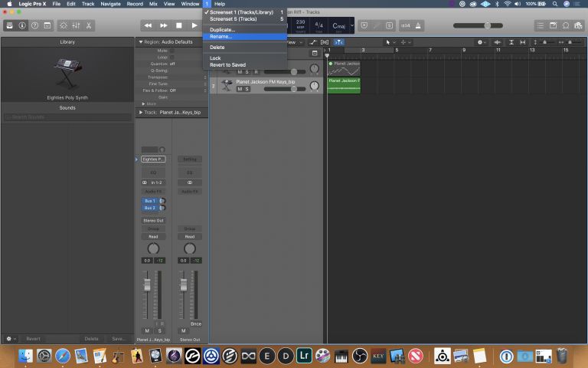Toggle the Bus 1 send slot
This screenshot has width=588, height=368.
point(150,201)
